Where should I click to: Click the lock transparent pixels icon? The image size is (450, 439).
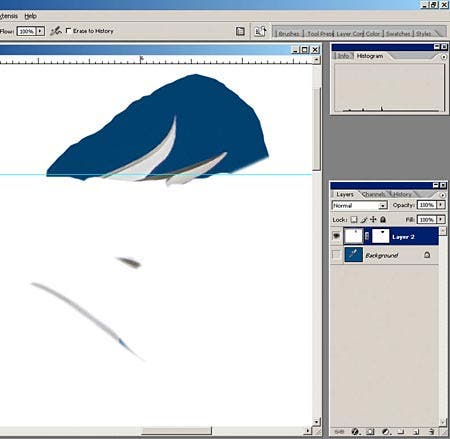[354, 220]
